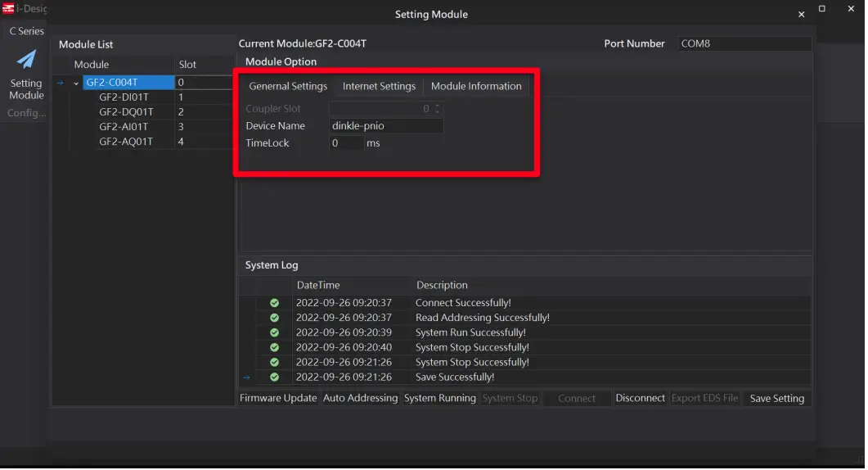Click the TimeLock value field
This screenshot has height=470, width=868.
(346, 143)
